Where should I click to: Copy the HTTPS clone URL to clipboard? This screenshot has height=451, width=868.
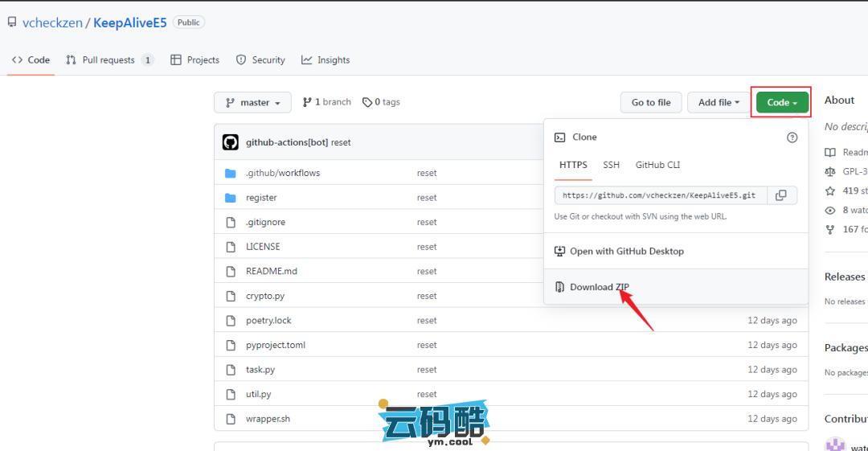(781, 195)
